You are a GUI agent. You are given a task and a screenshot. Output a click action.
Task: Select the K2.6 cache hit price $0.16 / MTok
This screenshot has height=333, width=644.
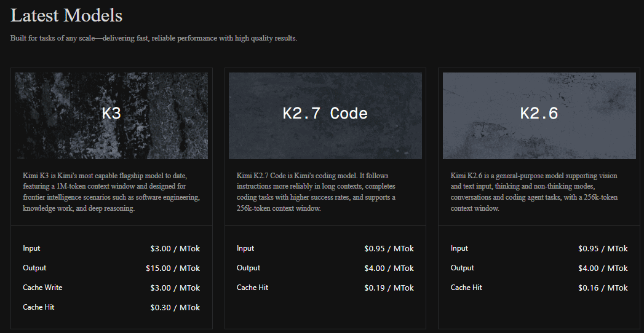[603, 288]
